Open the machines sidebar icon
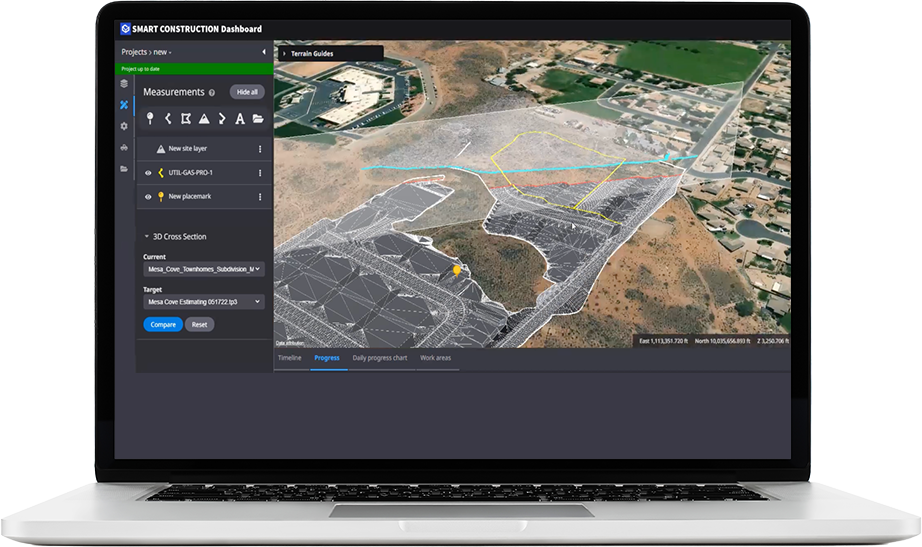The image size is (922, 547). pyautogui.click(x=124, y=147)
